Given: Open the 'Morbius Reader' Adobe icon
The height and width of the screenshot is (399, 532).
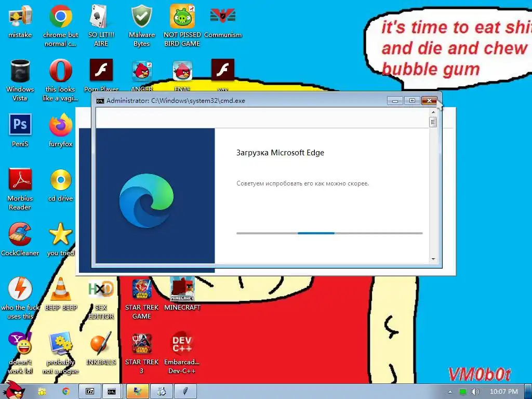Looking at the screenshot, I should coord(20,189).
